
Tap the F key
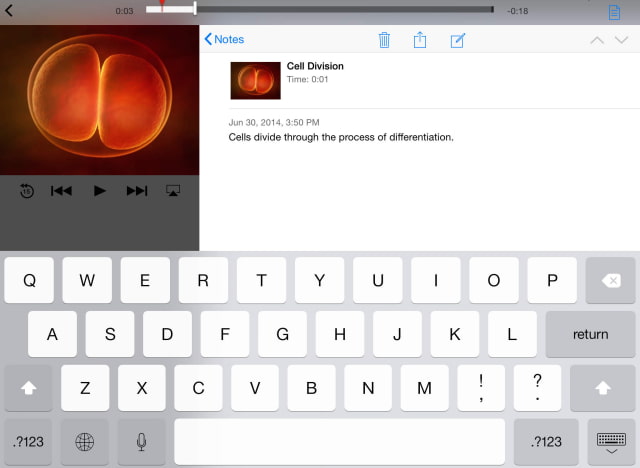225,334
